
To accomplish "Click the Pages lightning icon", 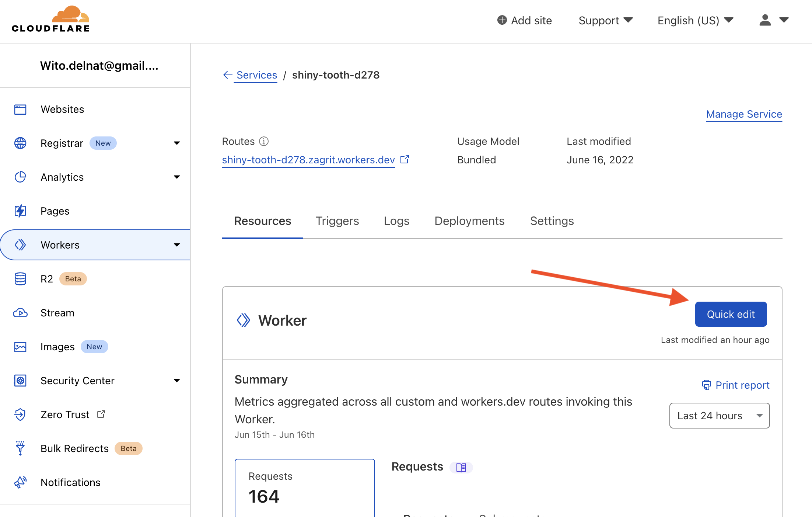I will click(20, 211).
